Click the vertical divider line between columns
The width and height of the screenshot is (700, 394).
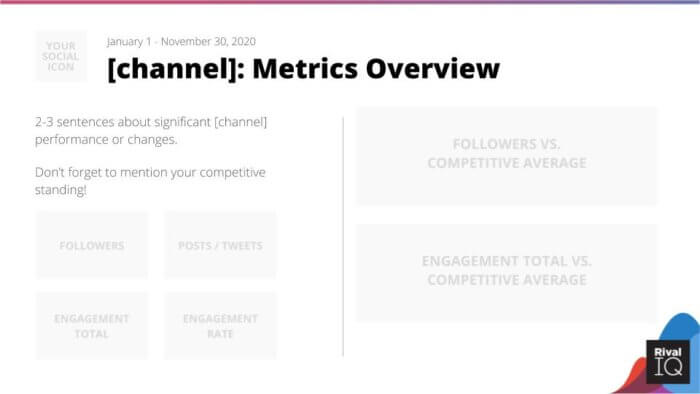pyautogui.click(x=343, y=236)
